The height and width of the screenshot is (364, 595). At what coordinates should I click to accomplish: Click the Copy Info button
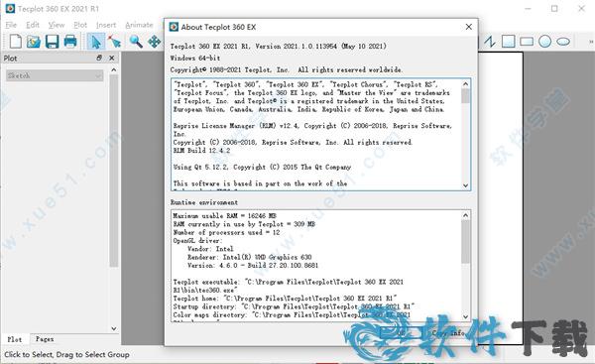pyautogui.click(x=448, y=333)
